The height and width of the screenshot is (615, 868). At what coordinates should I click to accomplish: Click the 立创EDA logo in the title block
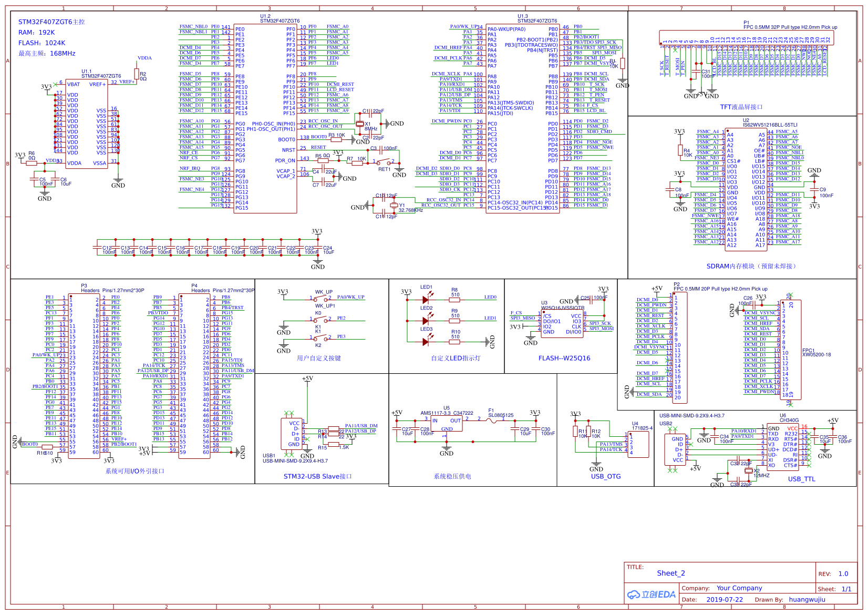(651, 594)
